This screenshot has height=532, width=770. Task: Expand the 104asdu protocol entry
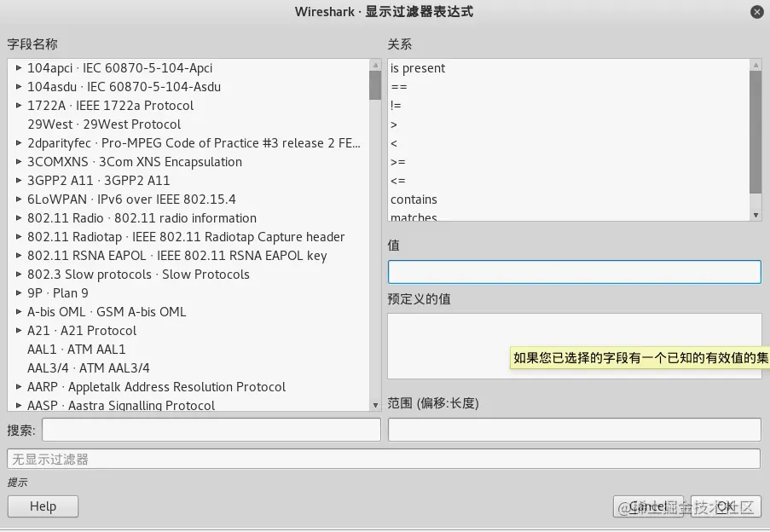pyautogui.click(x=19, y=86)
